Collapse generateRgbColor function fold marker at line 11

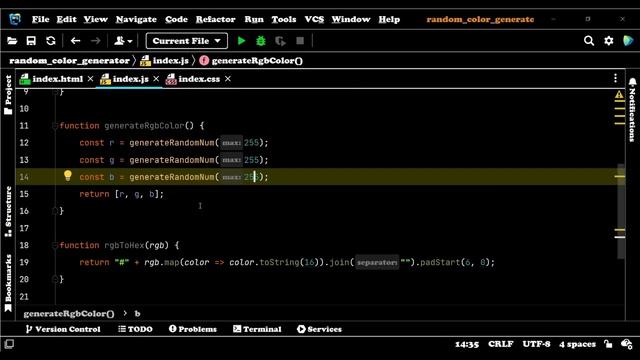(55, 126)
